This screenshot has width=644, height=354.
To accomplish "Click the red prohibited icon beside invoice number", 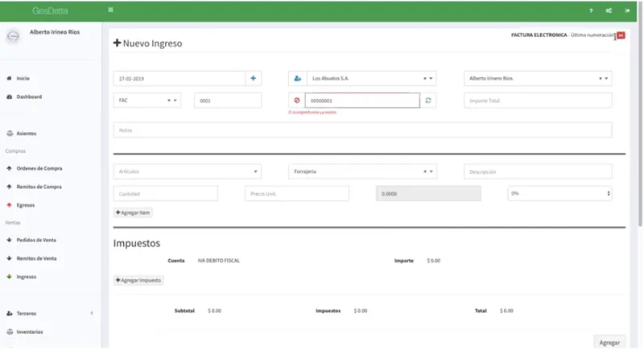I will click(x=297, y=101).
